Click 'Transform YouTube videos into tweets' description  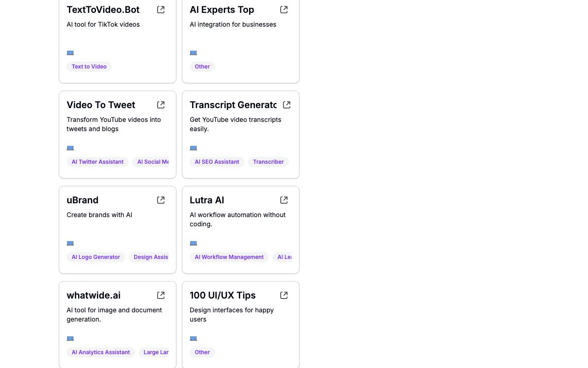click(113, 124)
